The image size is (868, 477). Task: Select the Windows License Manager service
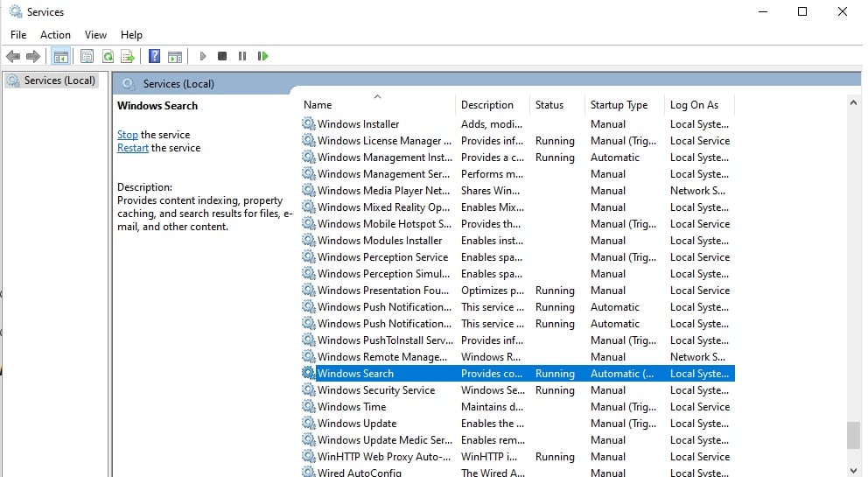[x=518, y=141]
